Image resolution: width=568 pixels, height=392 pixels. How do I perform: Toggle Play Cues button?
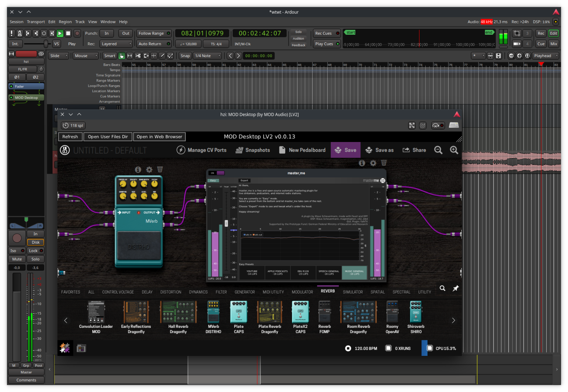[x=327, y=44]
